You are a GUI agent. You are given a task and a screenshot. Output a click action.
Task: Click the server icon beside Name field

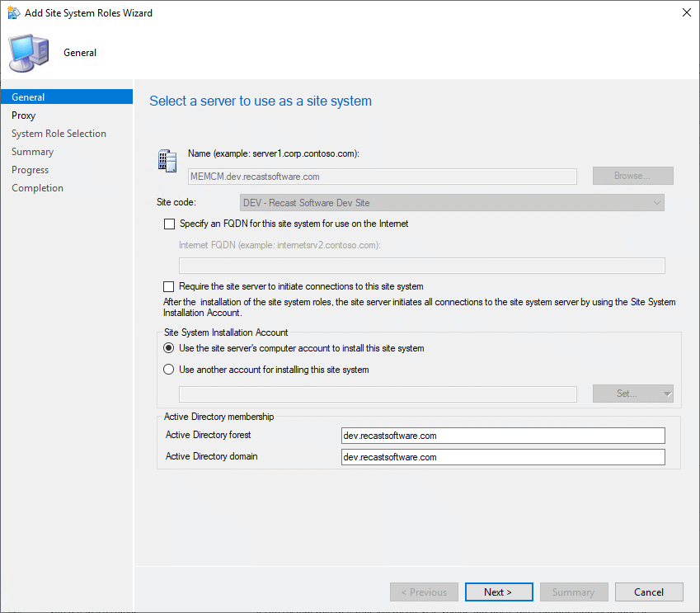(x=167, y=160)
